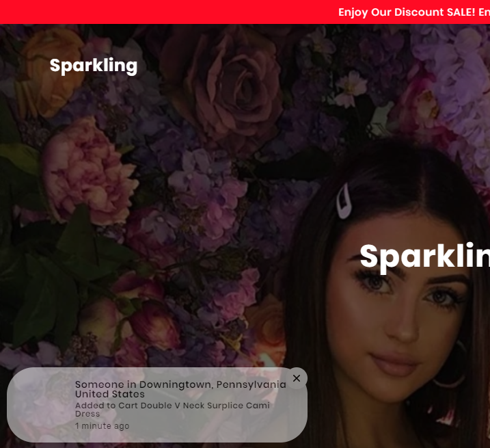
Task: Click the United States text in the notification
Action: tap(110, 394)
